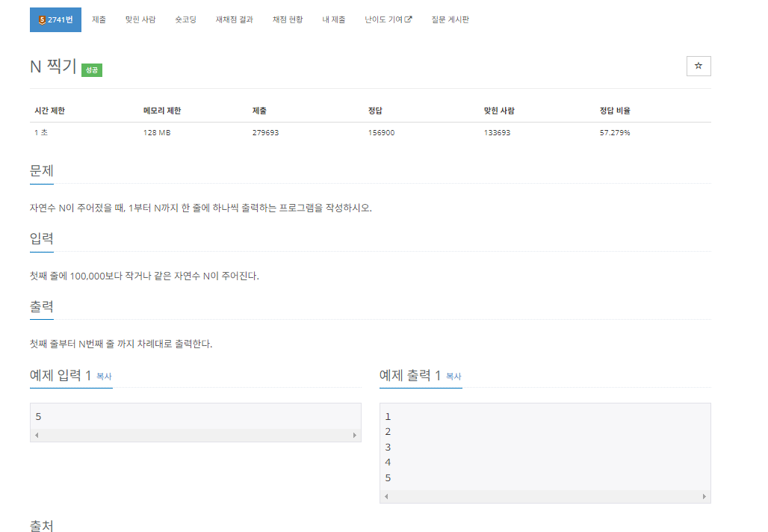Image resolution: width=768 pixels, height=532 pixels.
Task: Go to the 질문 게시판 tab
Action: click(x=450, y=19)
